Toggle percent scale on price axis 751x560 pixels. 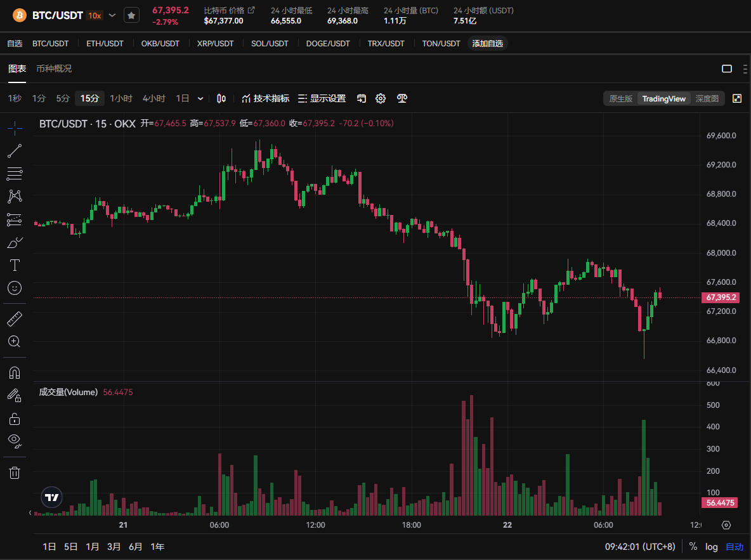tap(693, 547)
